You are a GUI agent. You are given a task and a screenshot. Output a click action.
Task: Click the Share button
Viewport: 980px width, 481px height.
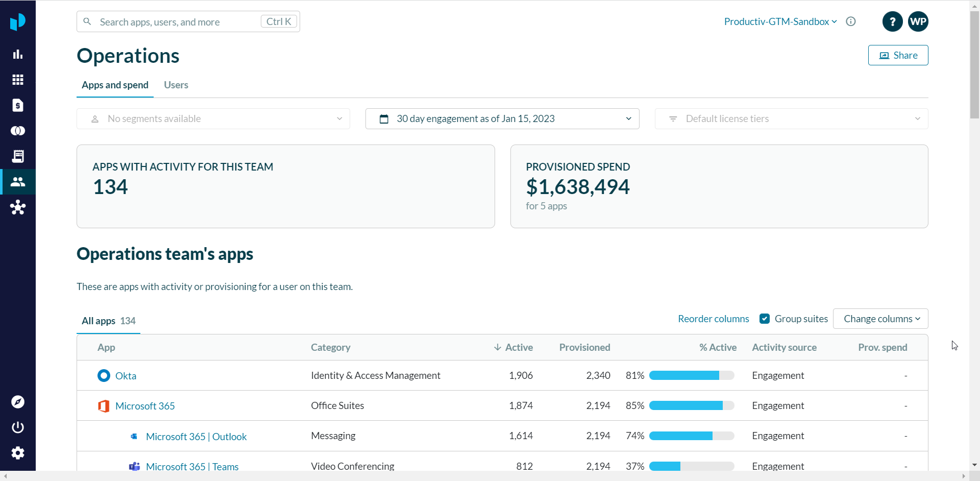click(898, 55)
